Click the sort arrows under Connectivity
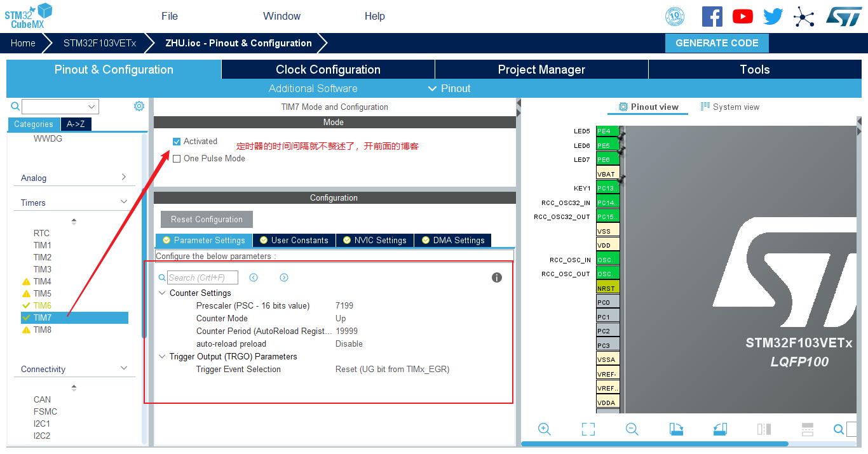This screenshot has width=868, height=454. [74, 388]
